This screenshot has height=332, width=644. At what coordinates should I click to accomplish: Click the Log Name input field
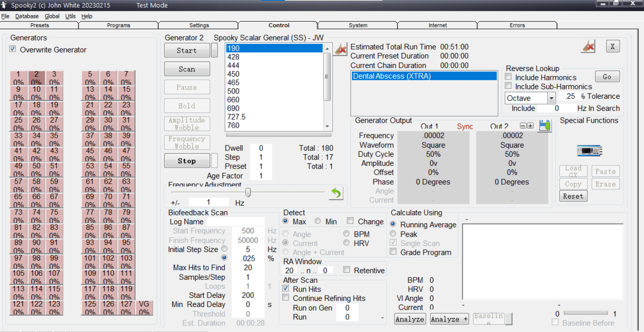(x=235, y=222)
